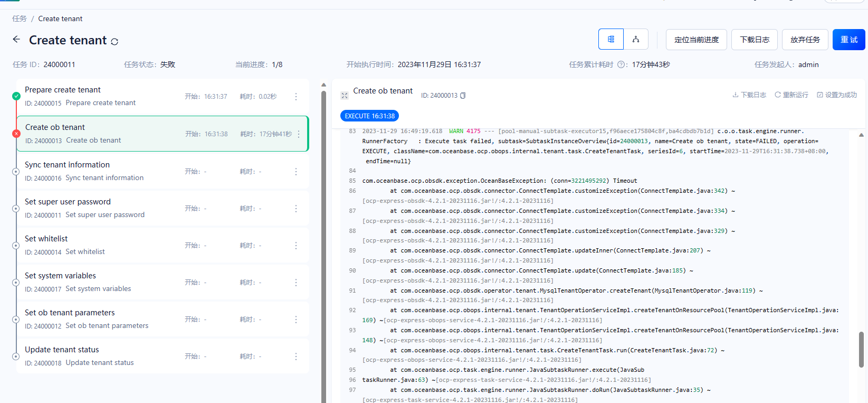Click 设置为成功 to mark the subtask successful
The image size is (868, 403).
tap(837, 95)
